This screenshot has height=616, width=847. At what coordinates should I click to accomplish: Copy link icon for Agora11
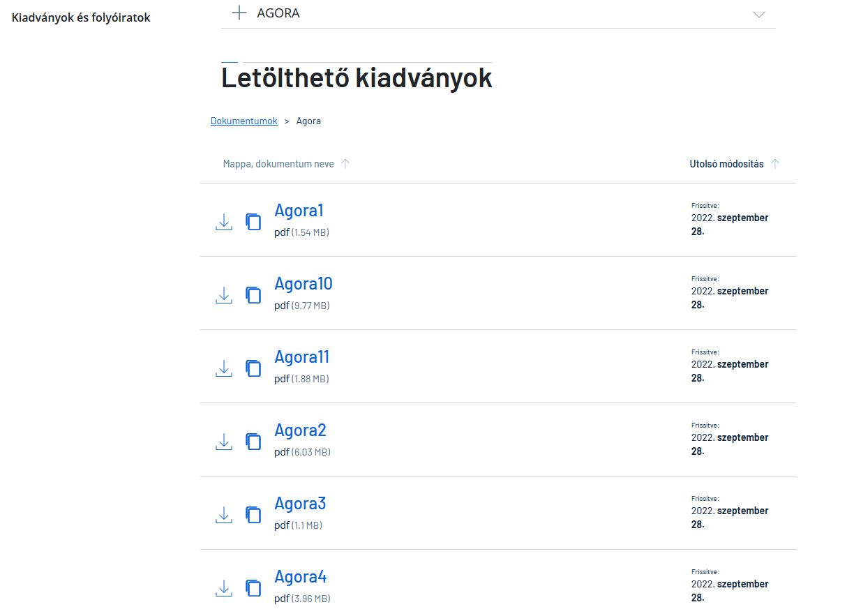pyautogui.click(x=253, y=368)
